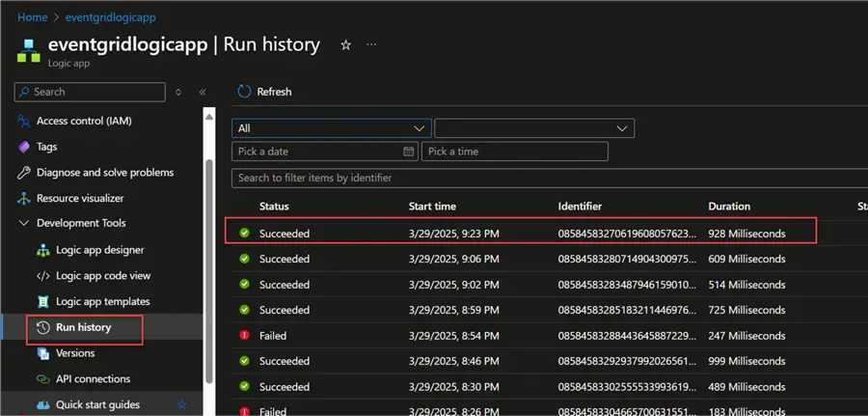Click the Diagnose and solve problems wrench icon
The height and width of the screenshot is (416, 868).
coord(23,172)
